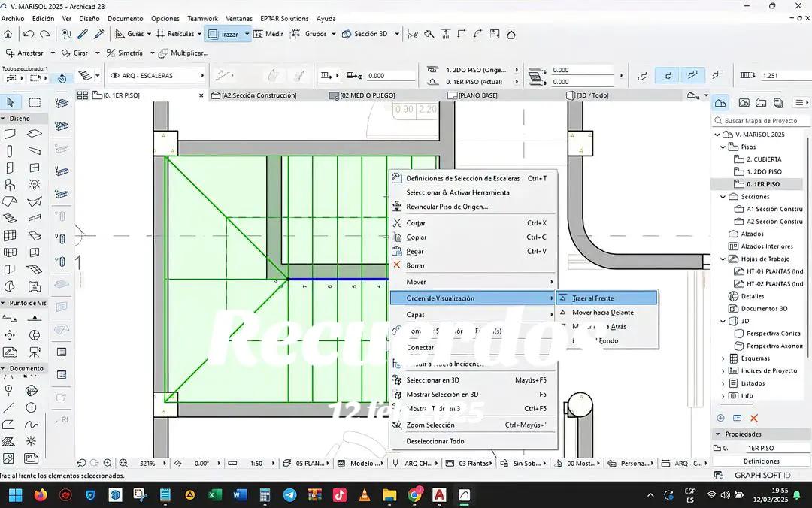Click Seleccionar en 3D entry
This screenshot has width=812, height=508.
[x=473, y=380]
